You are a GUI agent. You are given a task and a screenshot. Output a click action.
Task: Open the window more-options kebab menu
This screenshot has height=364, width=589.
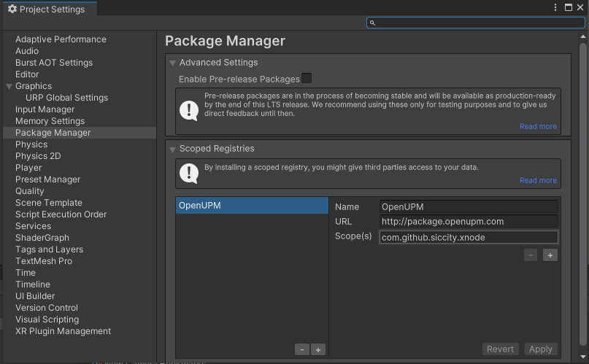click(557, 8)
